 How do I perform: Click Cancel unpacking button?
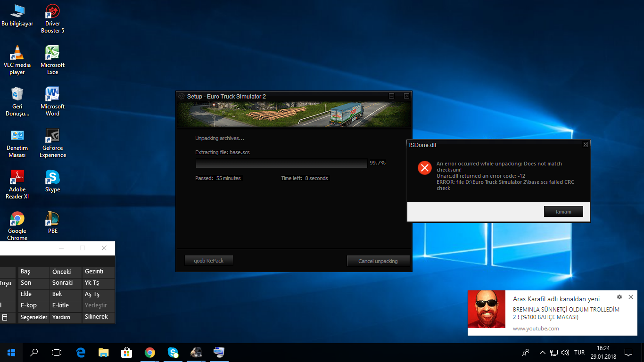pos(378,261)
